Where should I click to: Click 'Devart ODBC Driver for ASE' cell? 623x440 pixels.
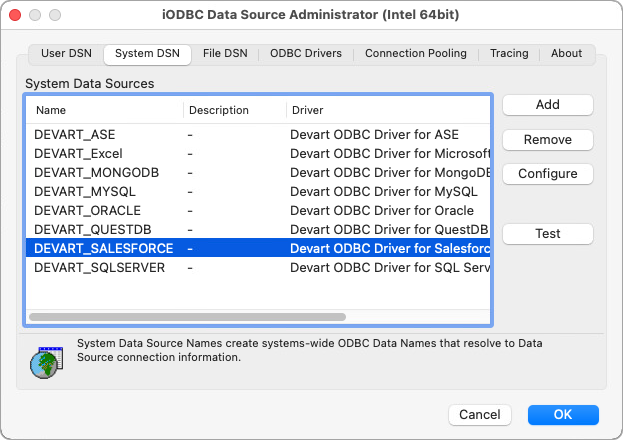pyautogui.click(x=374, y=134)
